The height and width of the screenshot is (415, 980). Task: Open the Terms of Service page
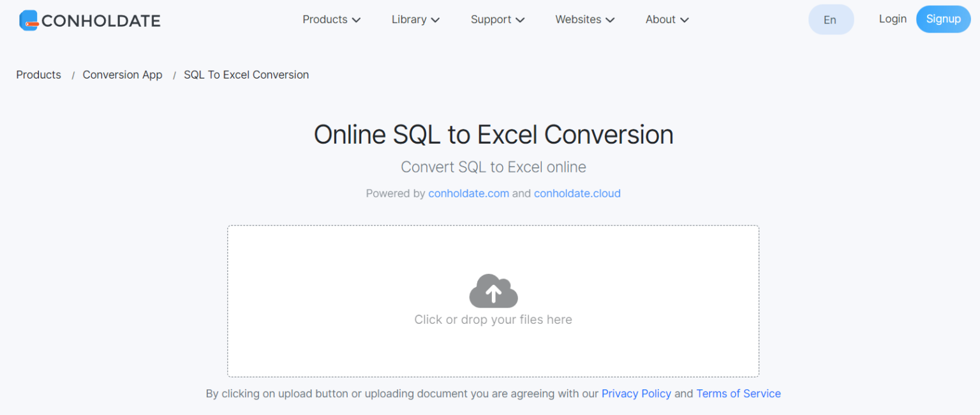738,393
